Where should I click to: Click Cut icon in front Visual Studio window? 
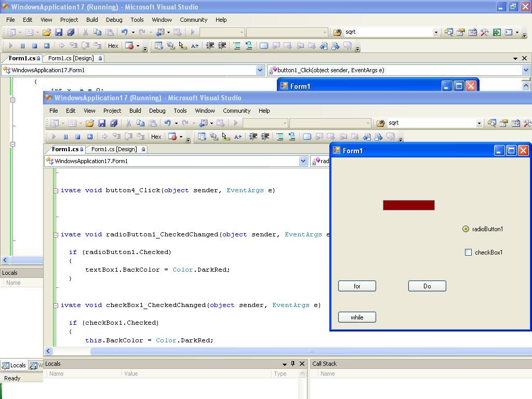[x=129, y=123]
